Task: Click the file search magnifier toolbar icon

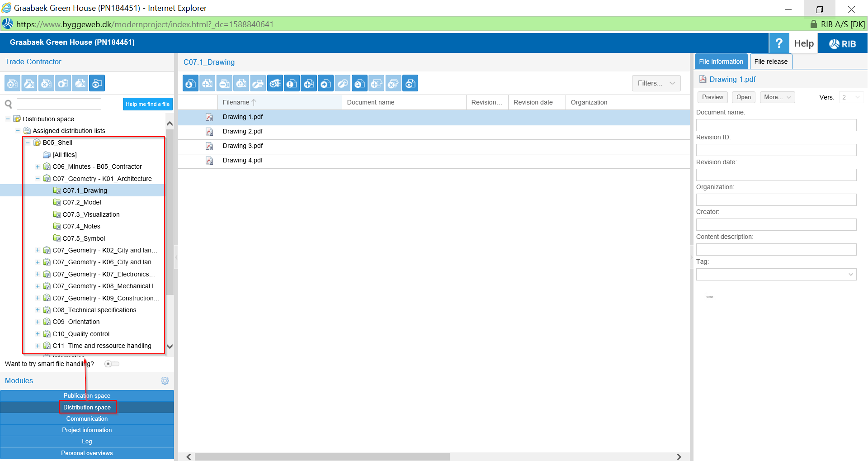Action: [x=360, y=83]
